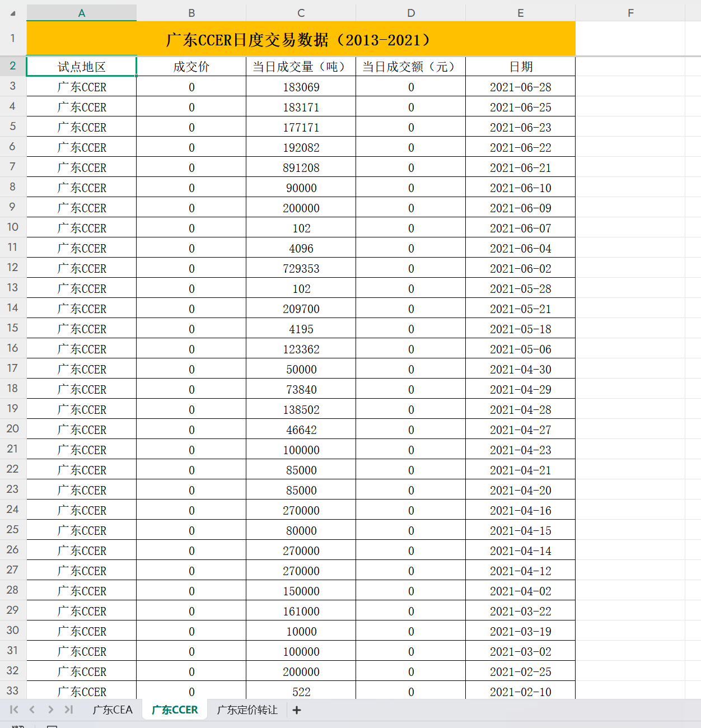Switch to the 广东CEA sheet tab
The height and width of the screenshot is (728, 701).
tap(113, 710)
